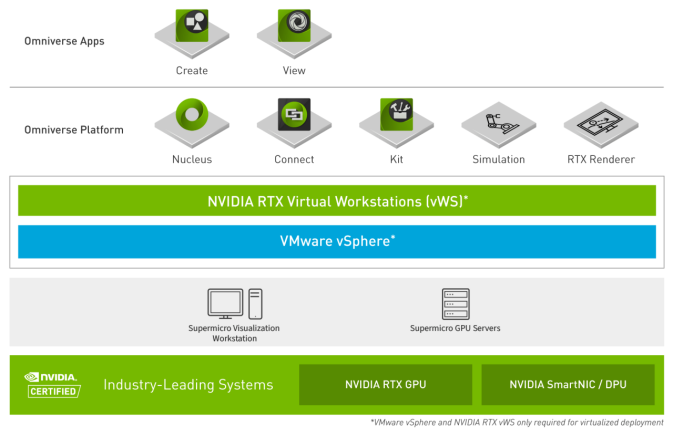The width and height of the screenshot is (673, 438).
Task: Open the Kit platform icon
Action: click(396, 121)
